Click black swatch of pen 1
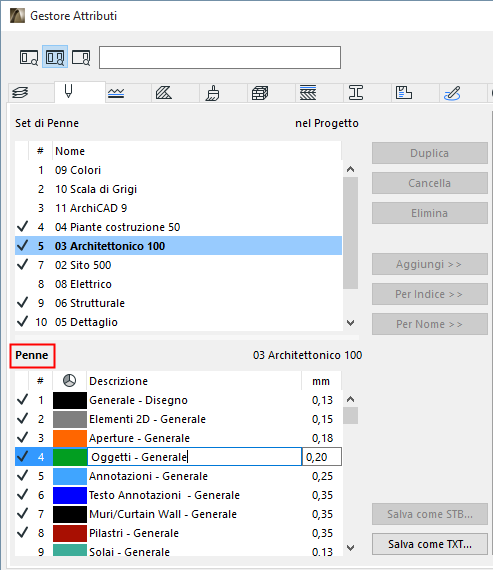This screenshot has width=493, height=570. click(70, 400)
